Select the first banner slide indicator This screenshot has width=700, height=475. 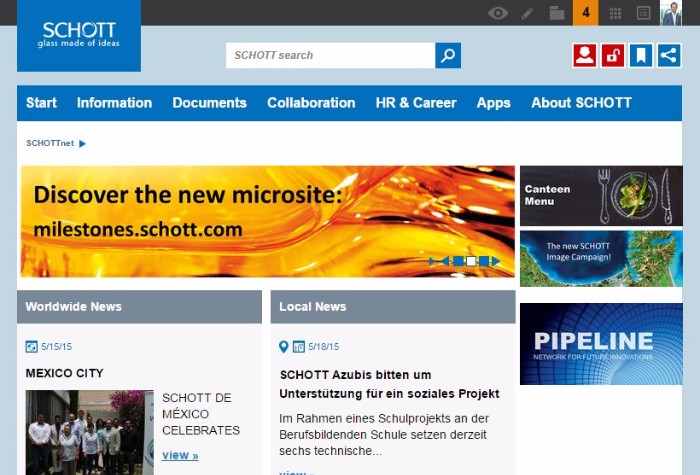click(x=458, y=261)
